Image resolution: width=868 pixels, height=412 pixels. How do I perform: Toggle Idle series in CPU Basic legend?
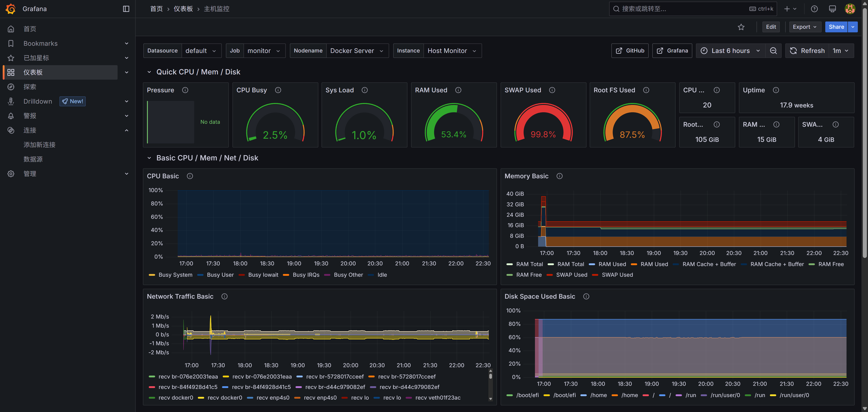(382, 275)
